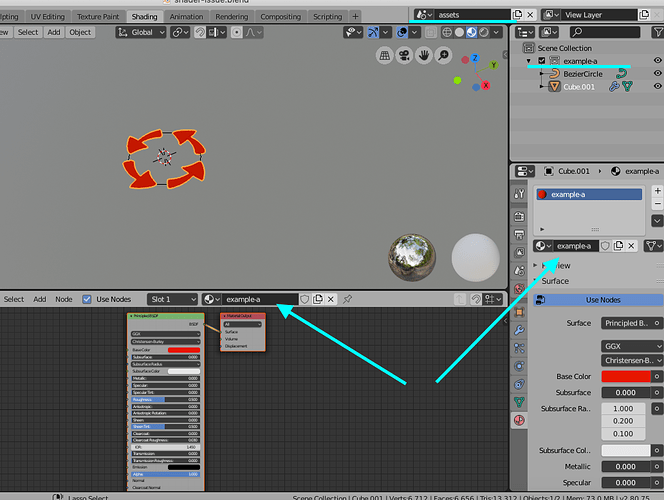Pin the node editor material
The width and height of the screenshot is (664, 500).
click(x=347, y=299)
